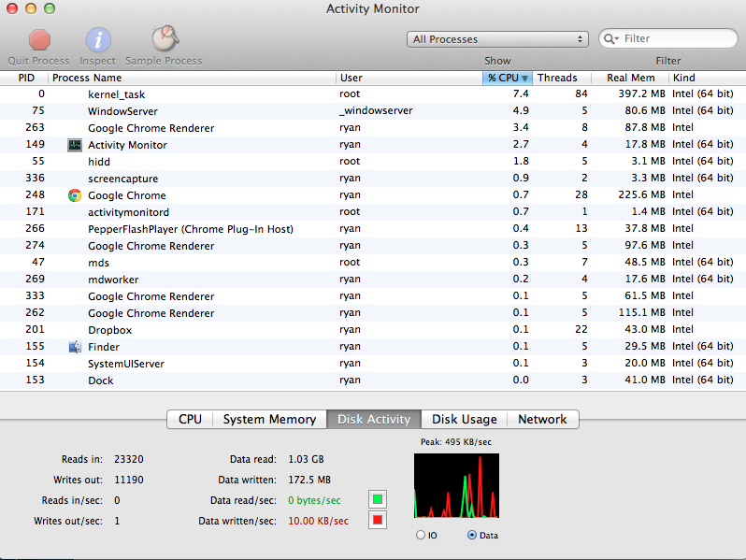Open the Inspect info icon
Screen dimensions: 746x560
(x=98, y=39)
